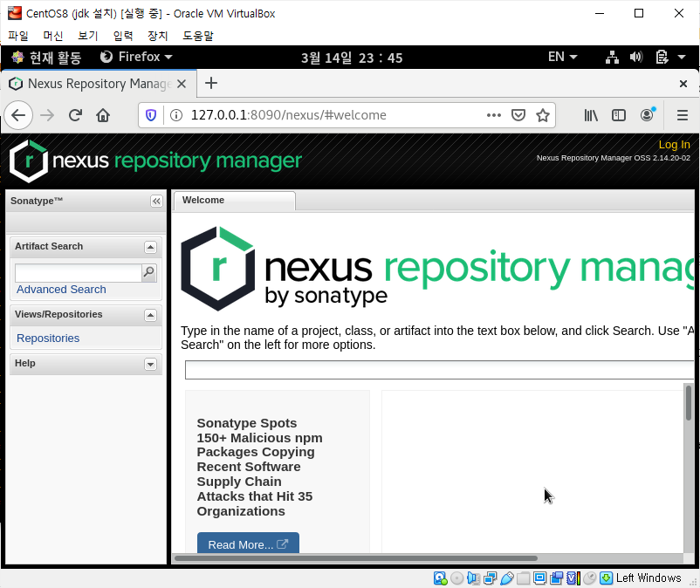Viewport: 700px width, 588px height.
Task: Open the GNOME system menu arrow
Action: tap(682, 57)
